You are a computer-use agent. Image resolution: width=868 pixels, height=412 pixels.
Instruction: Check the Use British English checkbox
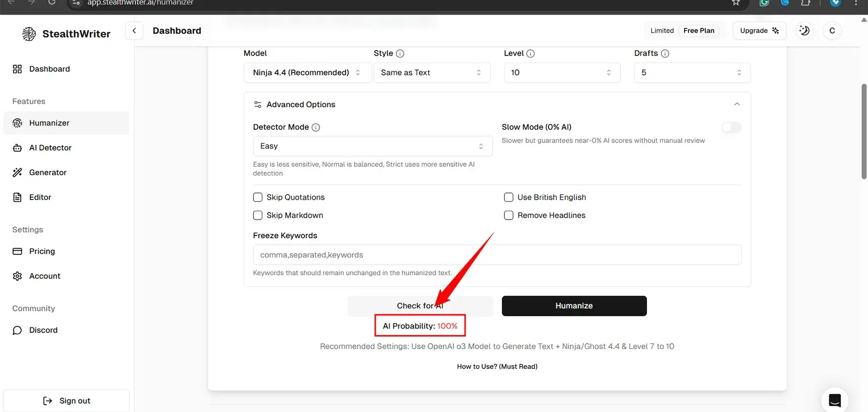click(x=508, y=197)
